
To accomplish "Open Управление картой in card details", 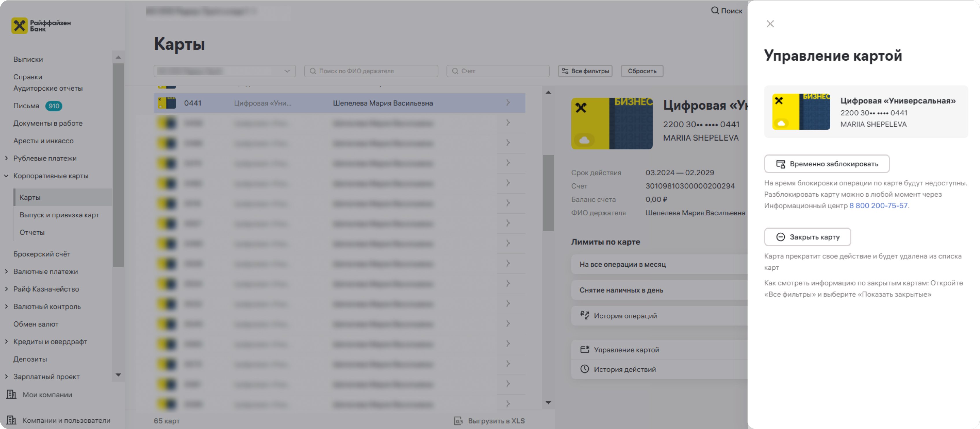I will 659,350.
